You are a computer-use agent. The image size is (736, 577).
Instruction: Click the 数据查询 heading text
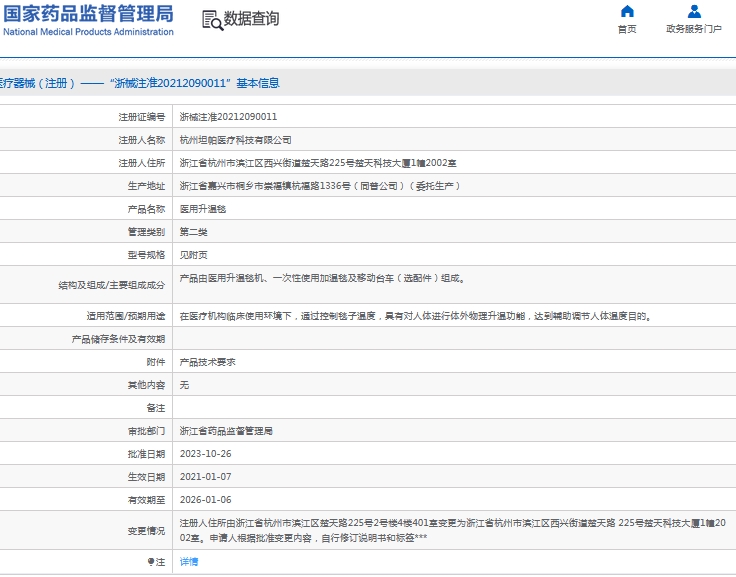pyautogui.click(x=251, y=19)
